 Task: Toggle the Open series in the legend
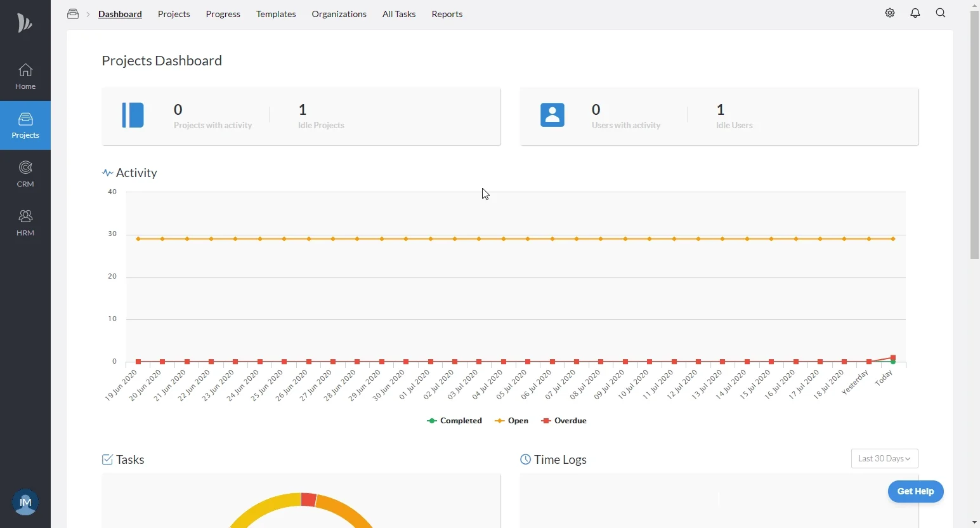511,421
